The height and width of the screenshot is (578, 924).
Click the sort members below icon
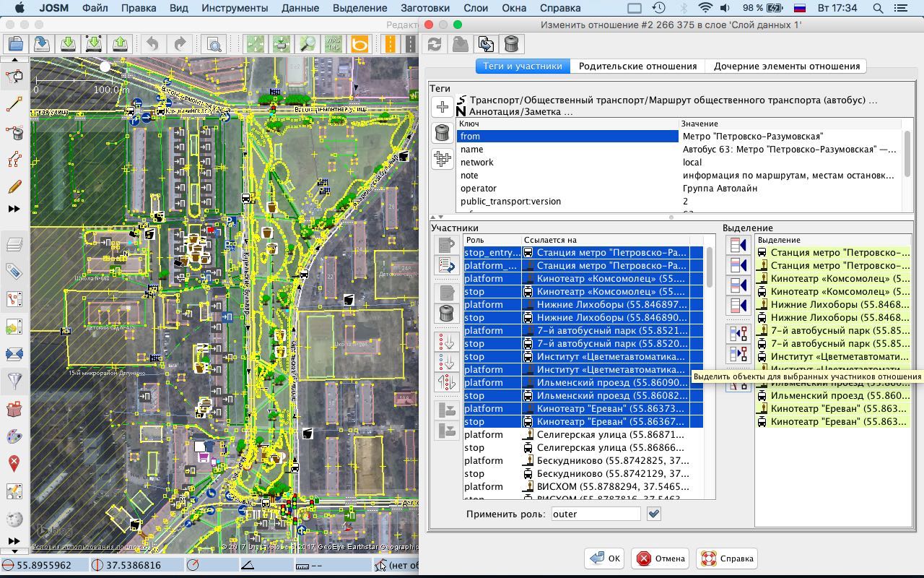pyautogui.click(x=447, y=363)
